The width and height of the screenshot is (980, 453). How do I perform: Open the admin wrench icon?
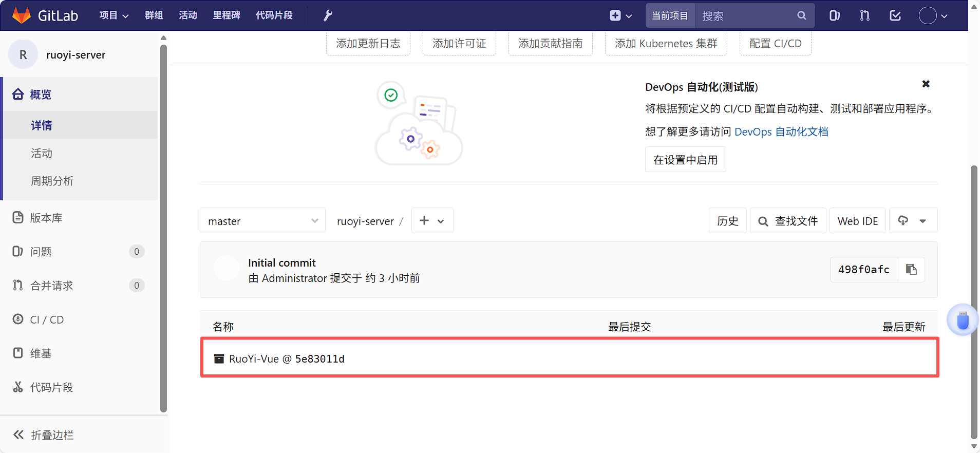pos(328,15)
